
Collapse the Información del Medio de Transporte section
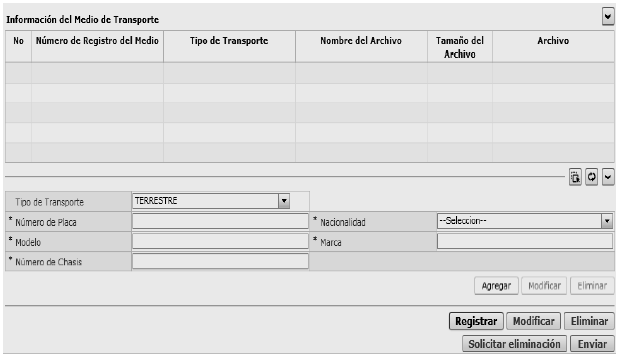click(608, 17)
